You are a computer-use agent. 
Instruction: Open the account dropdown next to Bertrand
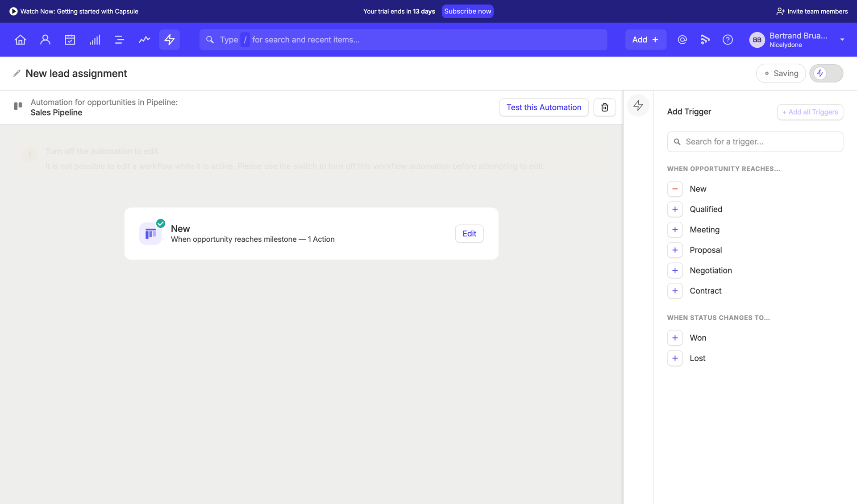[x=843, y=39]
